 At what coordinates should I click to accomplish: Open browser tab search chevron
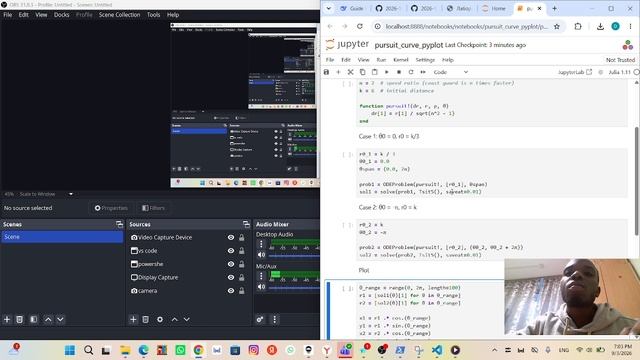coord(329,8)
